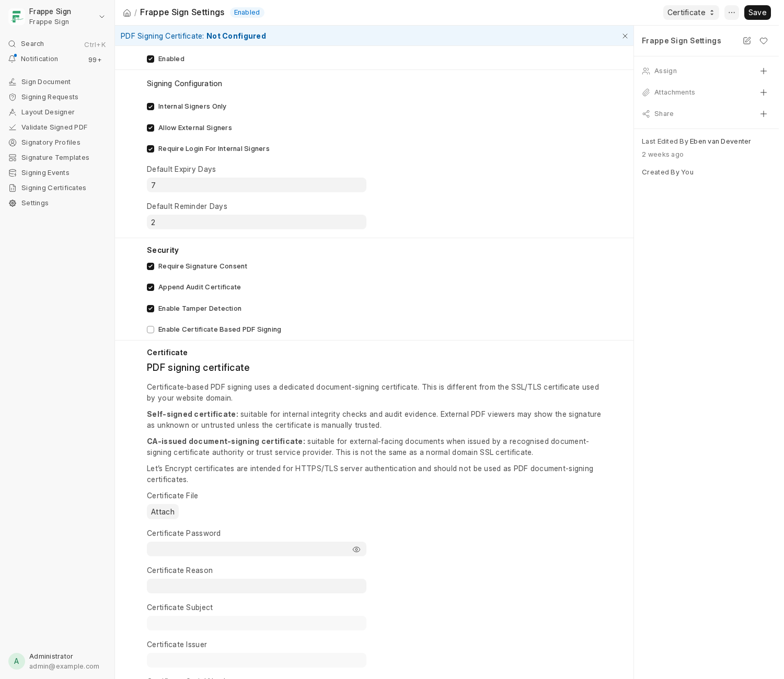
Task: Click the 'admin@example.com' text
Action: coord(64,666)
